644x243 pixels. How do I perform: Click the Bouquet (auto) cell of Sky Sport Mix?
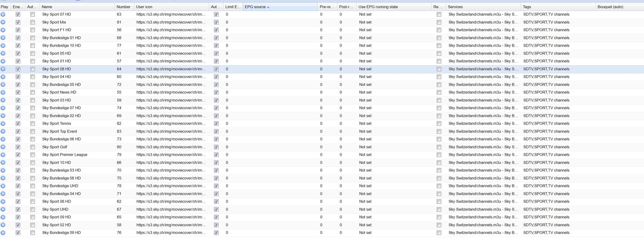tap(620, 22)
